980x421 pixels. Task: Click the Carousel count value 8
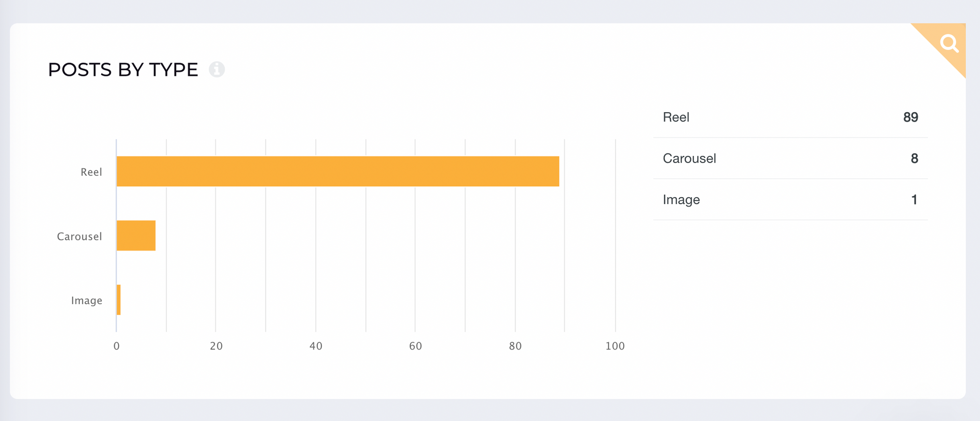tap(914, 158)
